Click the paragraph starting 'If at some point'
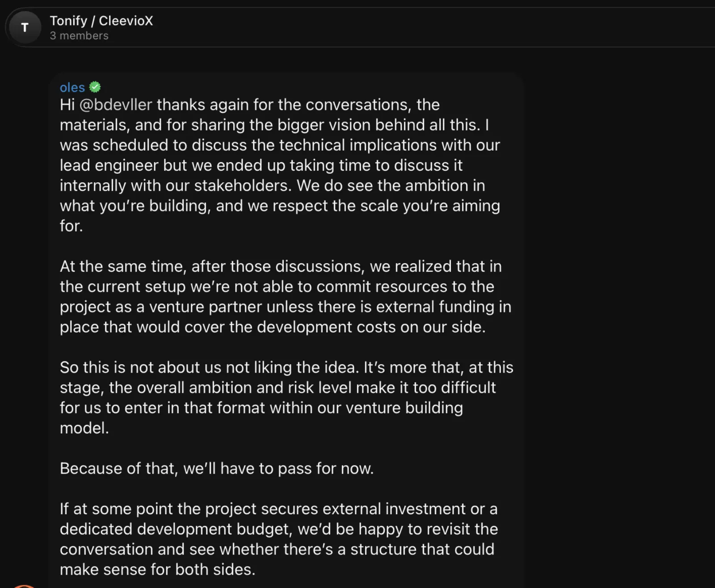Viewport: 715px width, 588px height. pos(279,539)
